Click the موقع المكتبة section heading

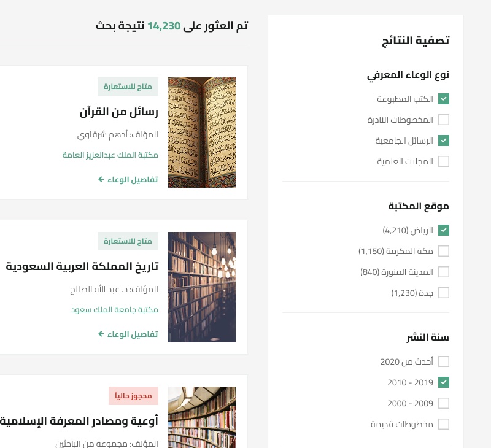click(419, 206)
